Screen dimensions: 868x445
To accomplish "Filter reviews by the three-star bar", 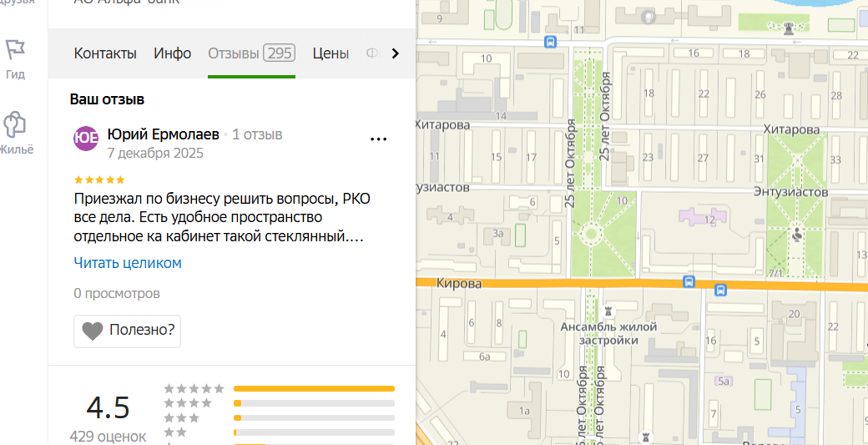I will pyautogui.click(x=314, y=417).
